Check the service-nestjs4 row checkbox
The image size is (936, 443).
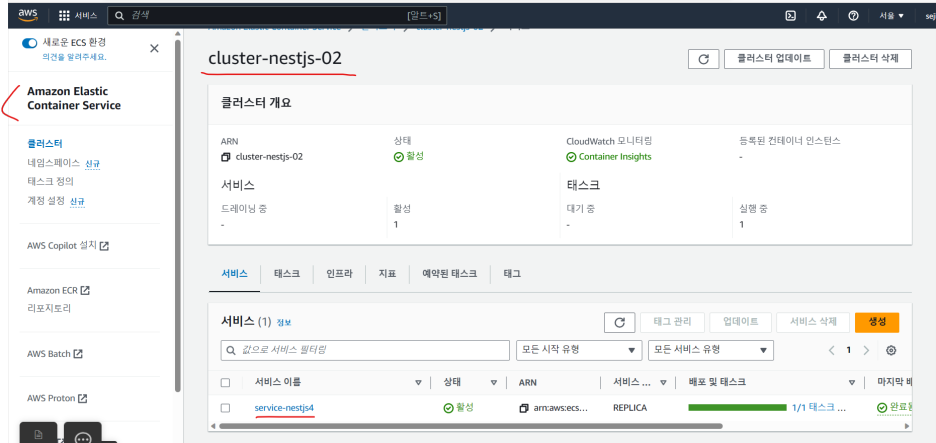point(225,408)
